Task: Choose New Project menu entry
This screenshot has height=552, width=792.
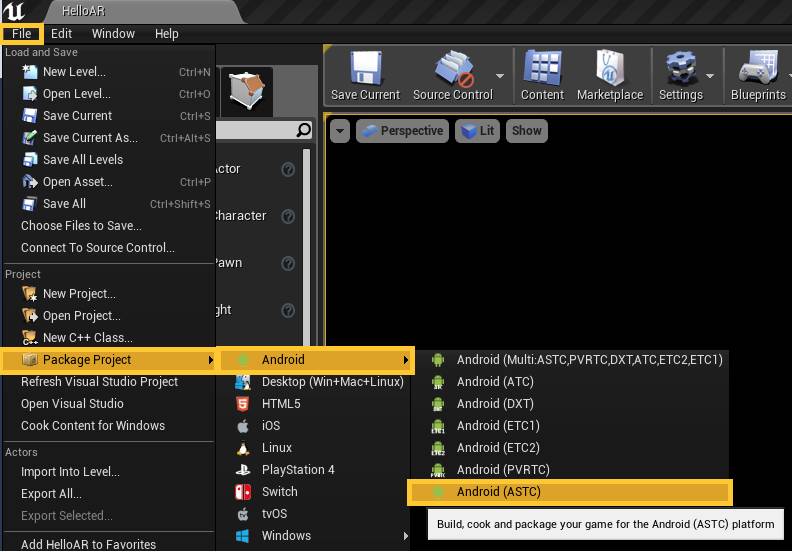Action: pos(108,293)
